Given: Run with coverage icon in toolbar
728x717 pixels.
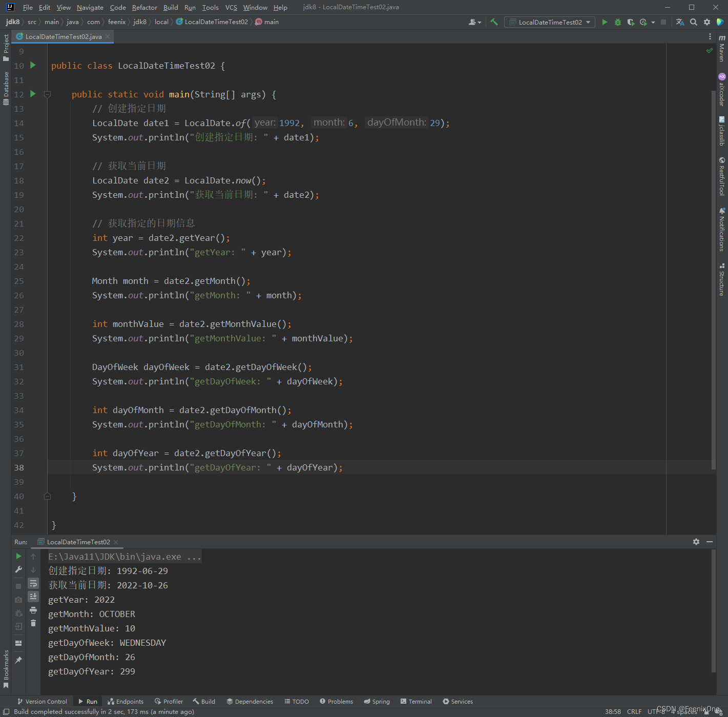Looking at the screenshot, I should [x=631, y=22].
